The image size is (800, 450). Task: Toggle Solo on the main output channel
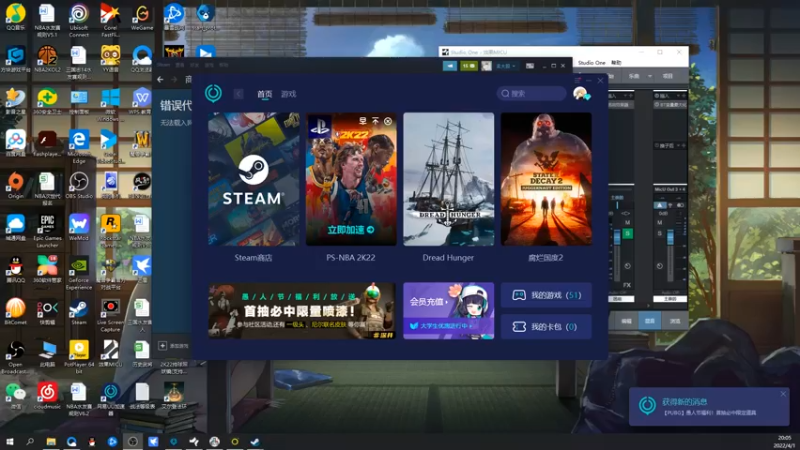point(660,234)
